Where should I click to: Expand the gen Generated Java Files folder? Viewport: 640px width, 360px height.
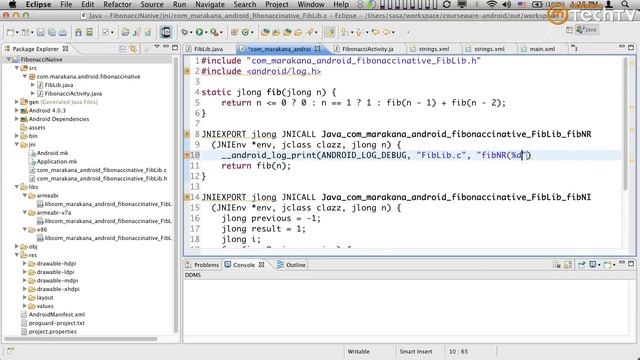(17, 102)
